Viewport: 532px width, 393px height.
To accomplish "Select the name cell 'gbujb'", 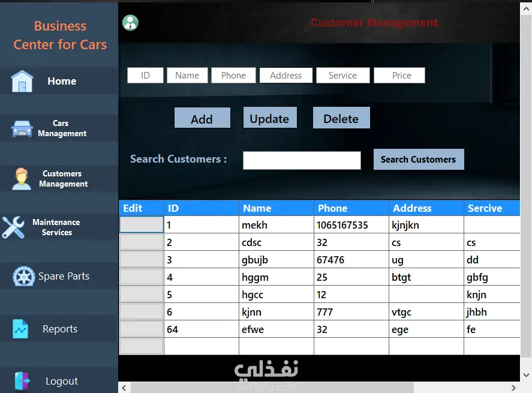I will click(x=276, y=259).
